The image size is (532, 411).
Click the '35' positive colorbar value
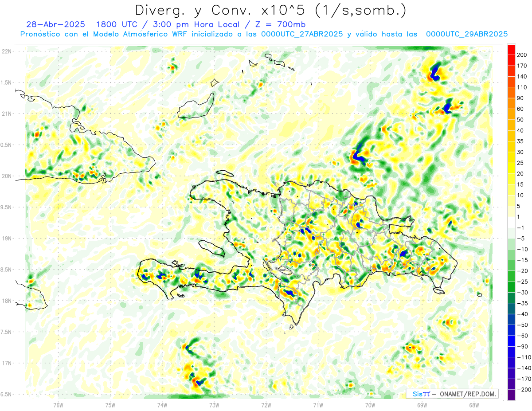point(520,141)
